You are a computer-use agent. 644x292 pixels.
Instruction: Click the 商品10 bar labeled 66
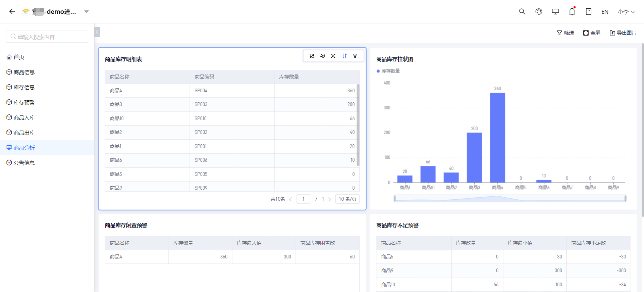pos(428,174)
